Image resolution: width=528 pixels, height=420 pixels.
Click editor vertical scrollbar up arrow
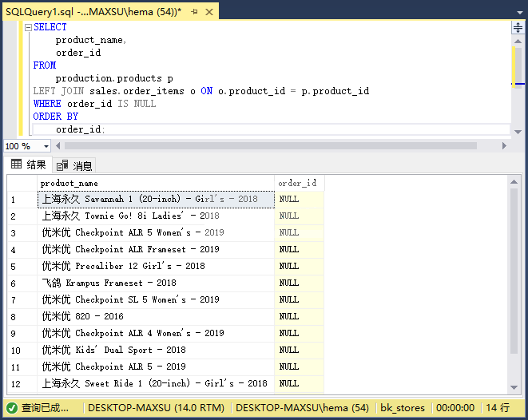(x=518, y=41)
